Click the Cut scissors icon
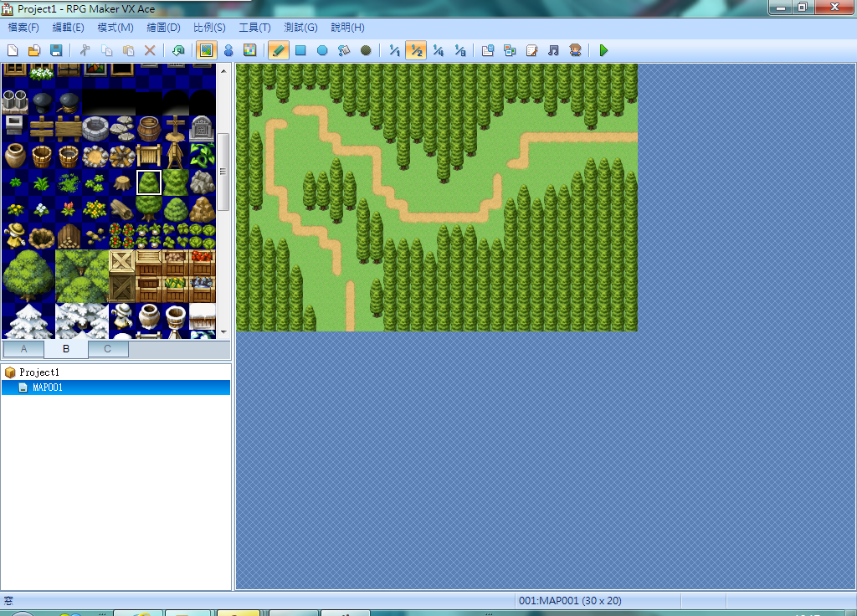This screenshot has height=616, width=857. coord(85,51)
